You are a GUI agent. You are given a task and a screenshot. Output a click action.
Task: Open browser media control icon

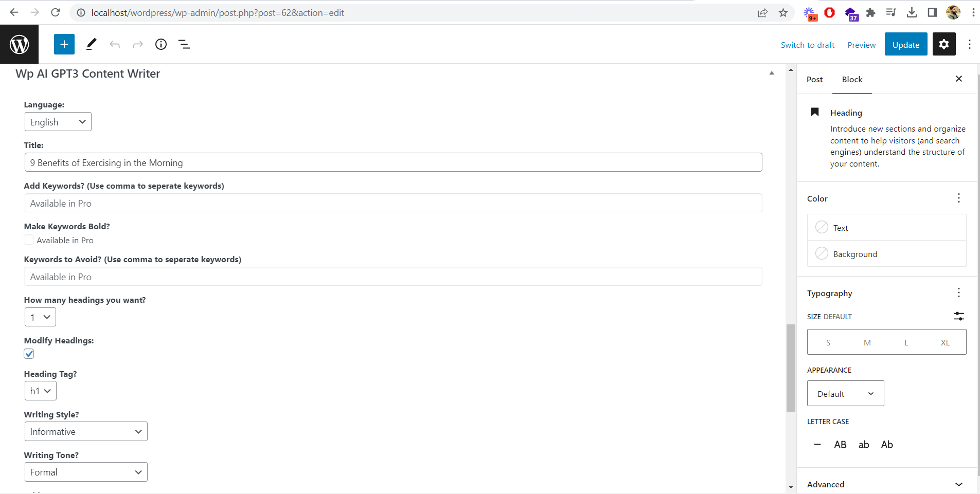(x=891, y=13)
